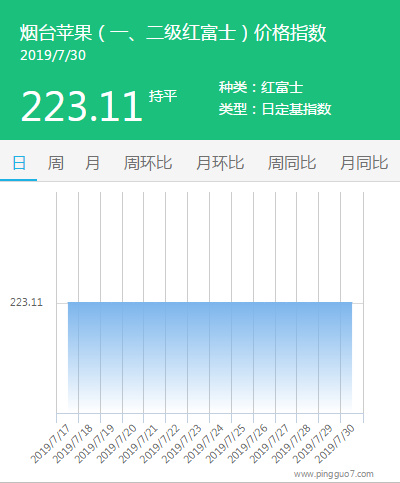400x483 pixels.
Task: Click the blue area chart region
Action: pyautogui.click(x=210, y=357)
